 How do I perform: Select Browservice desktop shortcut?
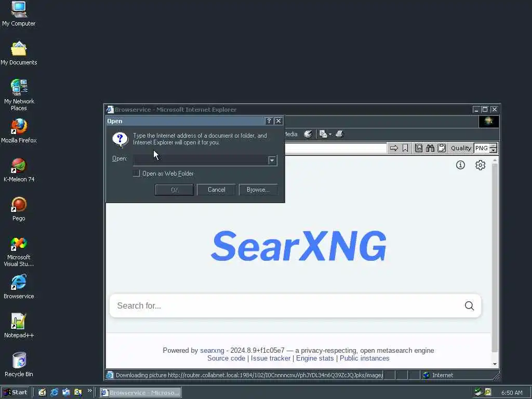pos(19,287)
